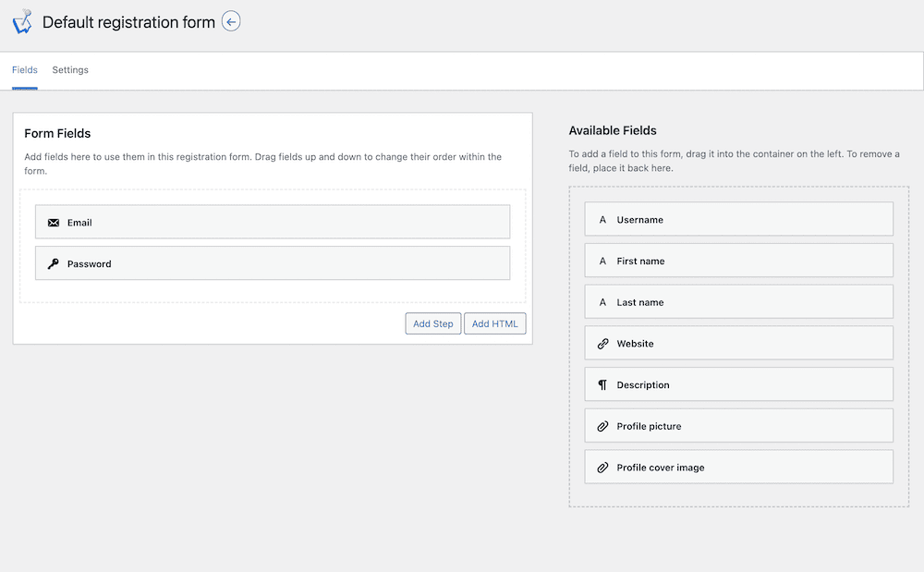Click the 'Add fields here to use them' description

(262, 164)
